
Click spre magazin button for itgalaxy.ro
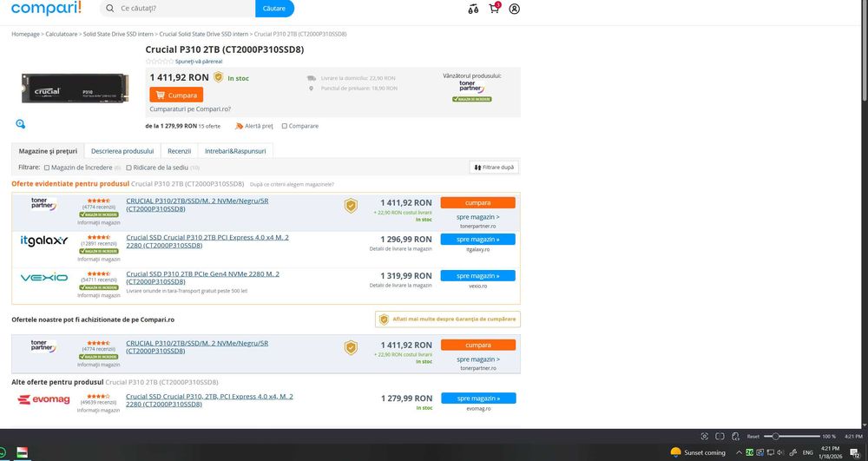(477, 240)
